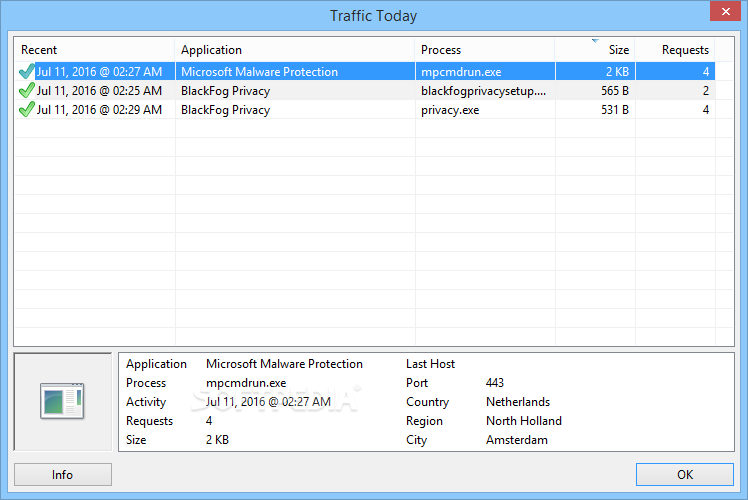748x500 pixels.
Task: Select the Jul 11, 2016 @ 02:25 AM entry
Action: (99, 91)
